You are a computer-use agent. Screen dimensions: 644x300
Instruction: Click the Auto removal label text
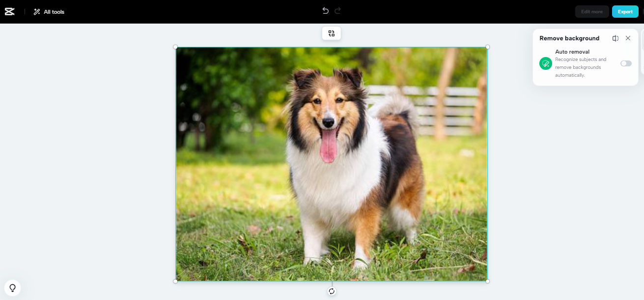(572, 52)
